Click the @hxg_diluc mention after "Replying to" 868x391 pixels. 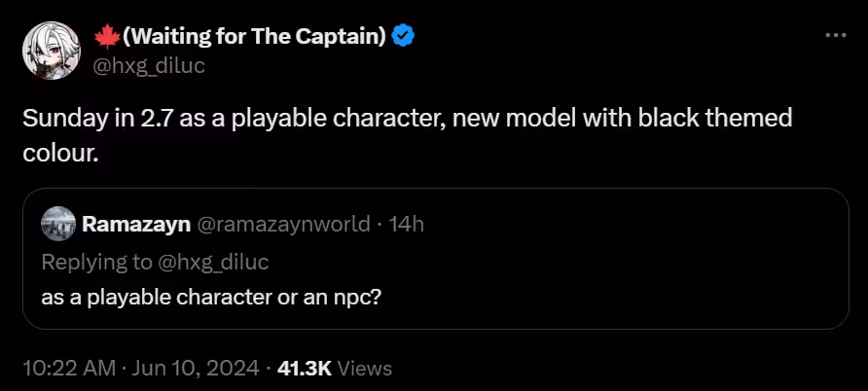tap(213, 261)
